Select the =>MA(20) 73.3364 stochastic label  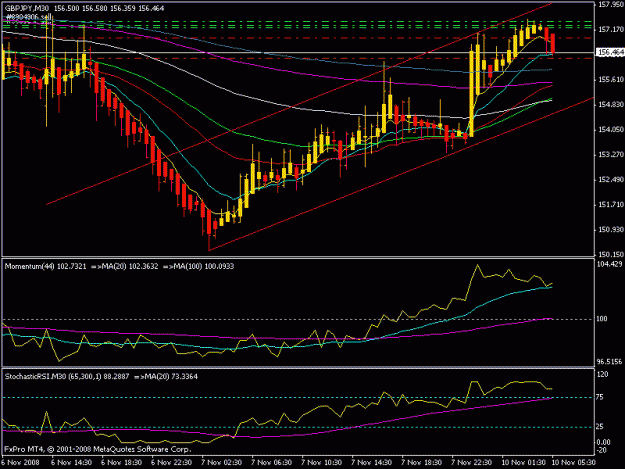(166, 377)
